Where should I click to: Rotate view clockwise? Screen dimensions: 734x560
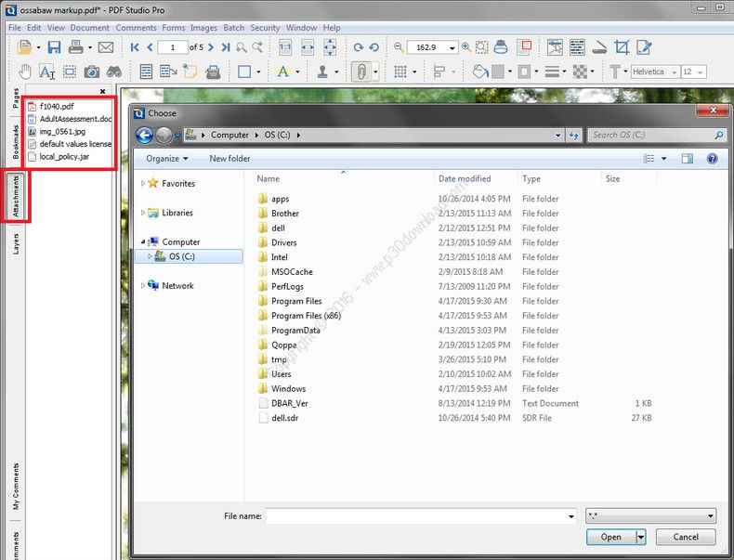coord(358,47)
